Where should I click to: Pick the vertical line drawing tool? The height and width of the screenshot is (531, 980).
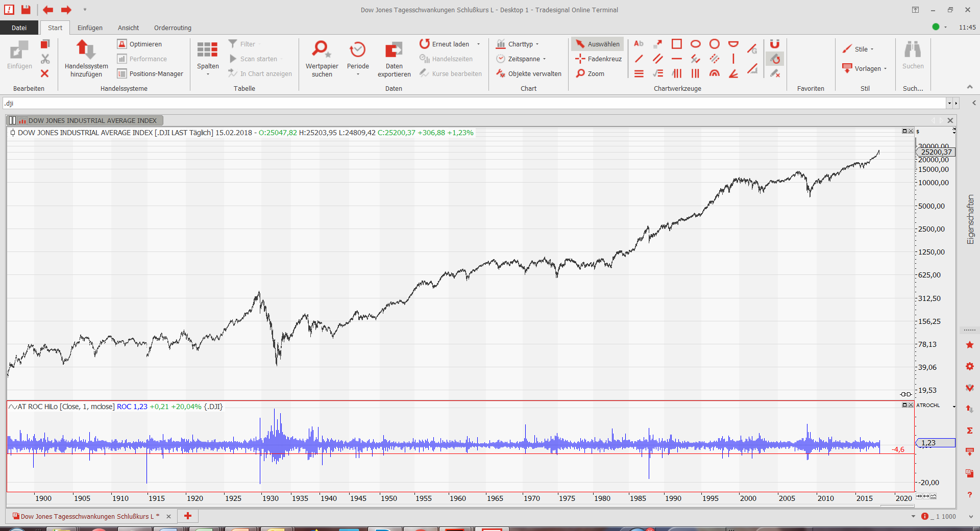click(x=733, y=59)
